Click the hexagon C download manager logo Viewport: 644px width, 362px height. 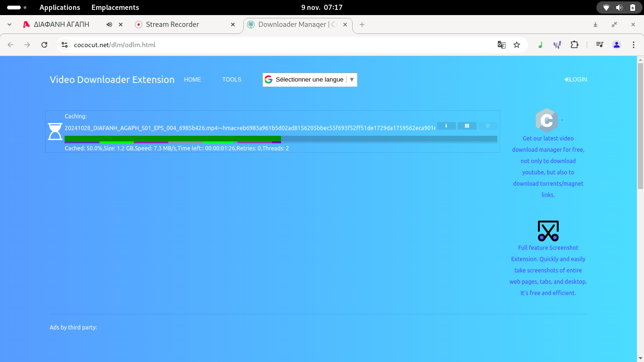click(x=546, y=120)
